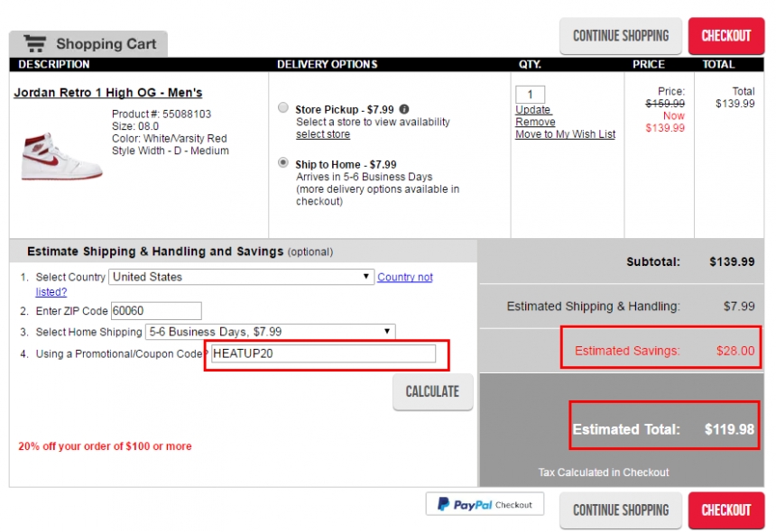The width and height of the screenshot is (776, 532).
Task: Remove the item from the cart
Action: [535, 122]
